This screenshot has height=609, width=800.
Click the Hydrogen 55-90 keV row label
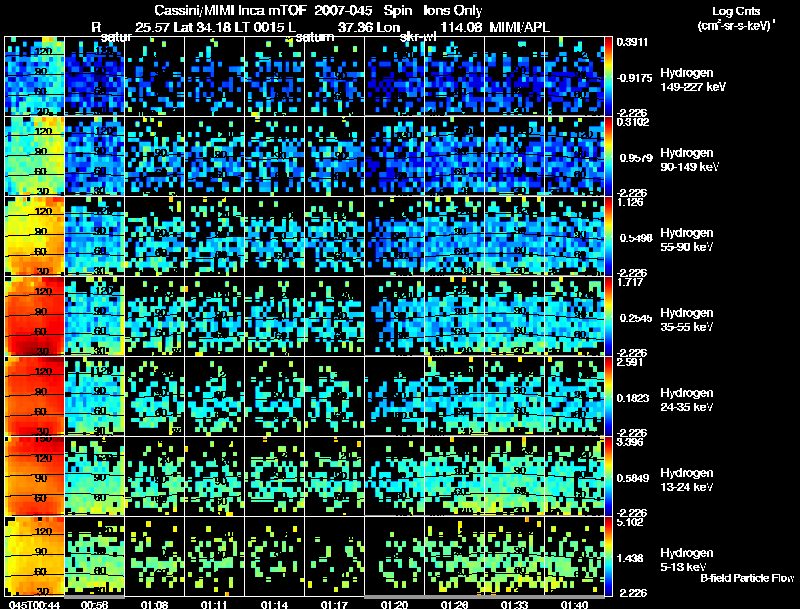click(687, 240)
